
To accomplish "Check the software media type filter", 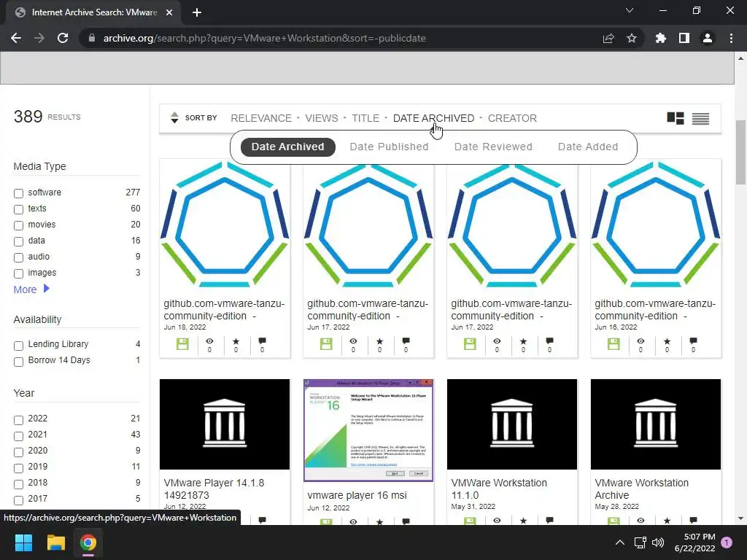I will (x=18, y=192).
